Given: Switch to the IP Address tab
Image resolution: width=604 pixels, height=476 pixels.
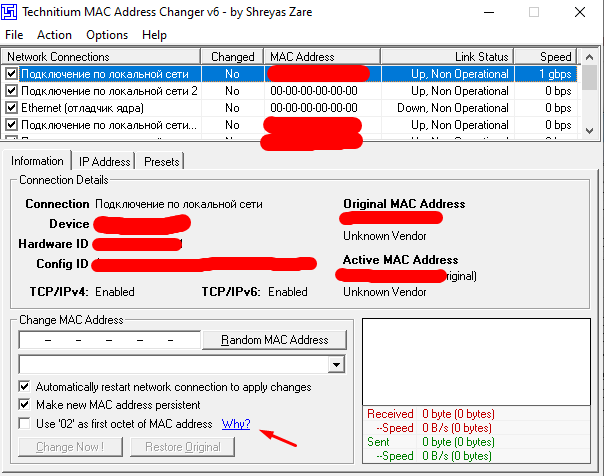Looking at the screenshot, I should click(104, 162).
